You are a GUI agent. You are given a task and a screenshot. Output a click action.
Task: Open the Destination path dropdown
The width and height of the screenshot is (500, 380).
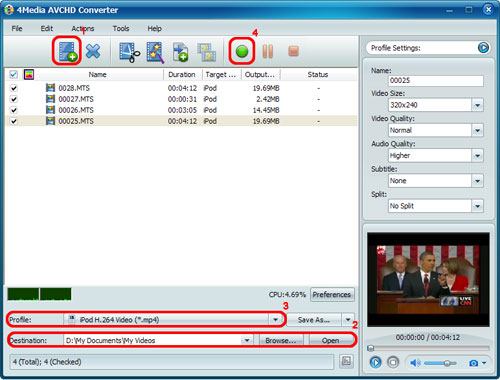[247, 340]
